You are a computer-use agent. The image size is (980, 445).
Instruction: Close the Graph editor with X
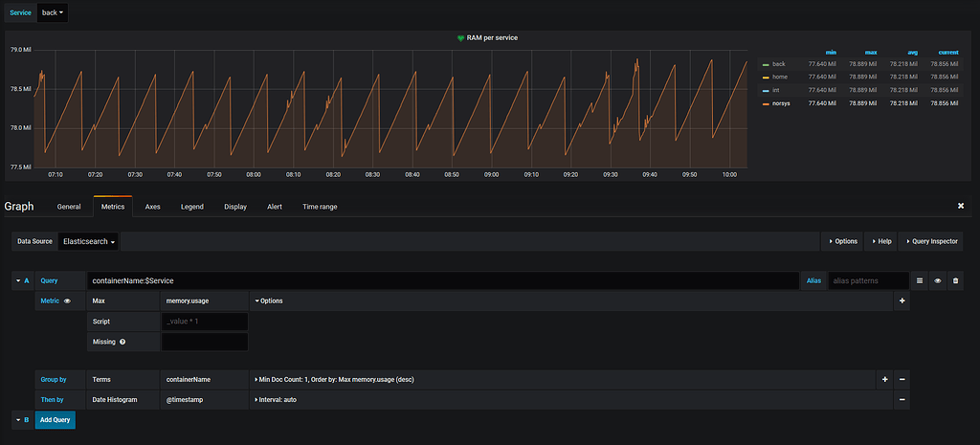(x=961, y=206)
